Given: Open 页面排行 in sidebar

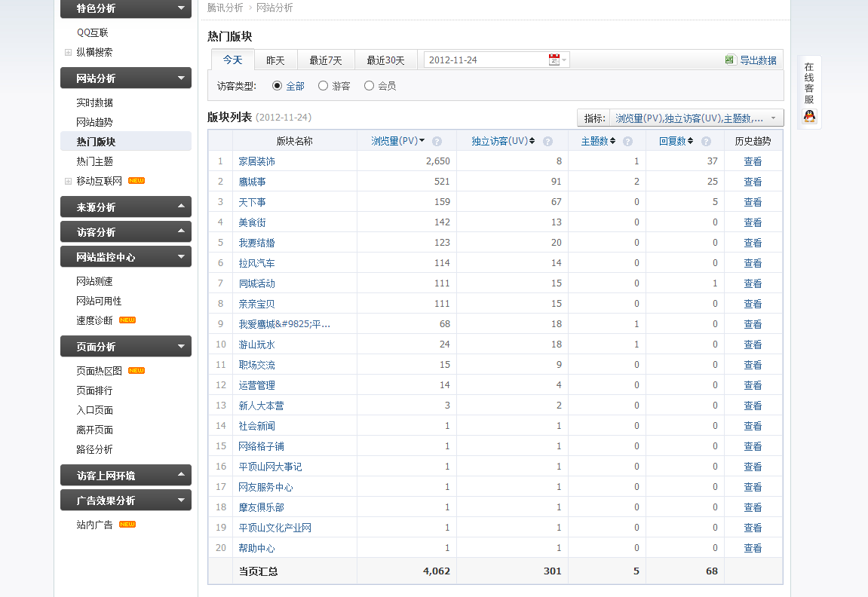Looking at the screenshot, I should point(95,390).
